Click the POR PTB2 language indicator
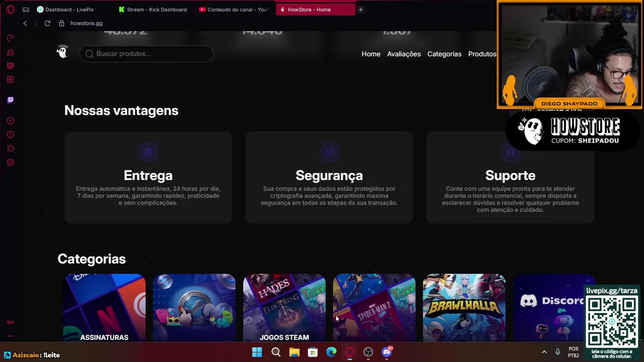The width and height of the screenshot is (644, 362). click(574, 352)
